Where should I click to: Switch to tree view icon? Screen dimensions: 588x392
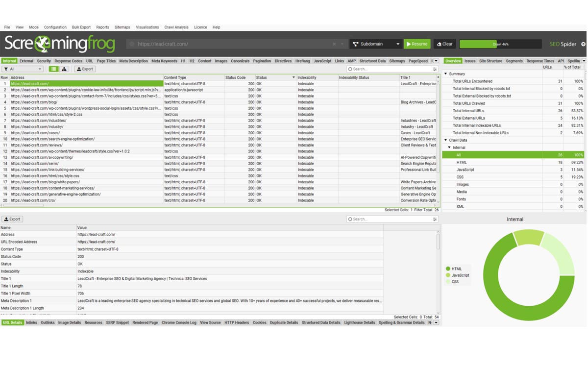[x=64, y=69]
